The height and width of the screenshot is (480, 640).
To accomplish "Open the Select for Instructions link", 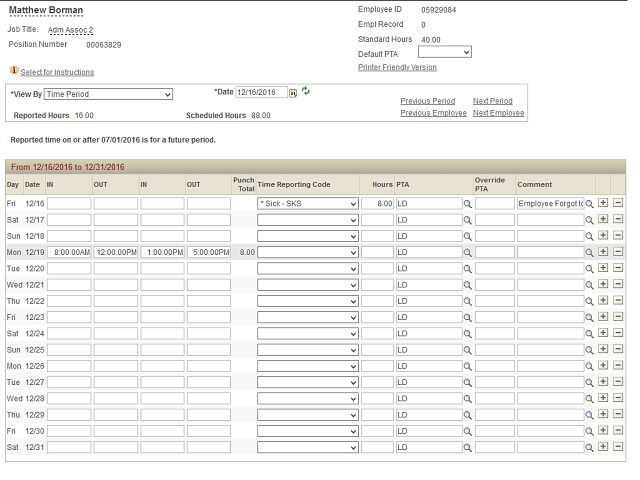I will click(57, 72).
